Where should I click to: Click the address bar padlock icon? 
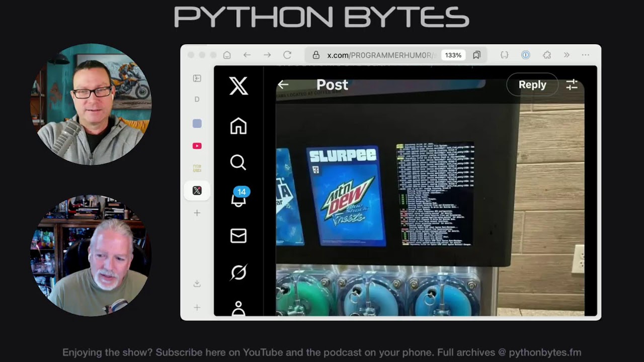[x=316, y=55]
